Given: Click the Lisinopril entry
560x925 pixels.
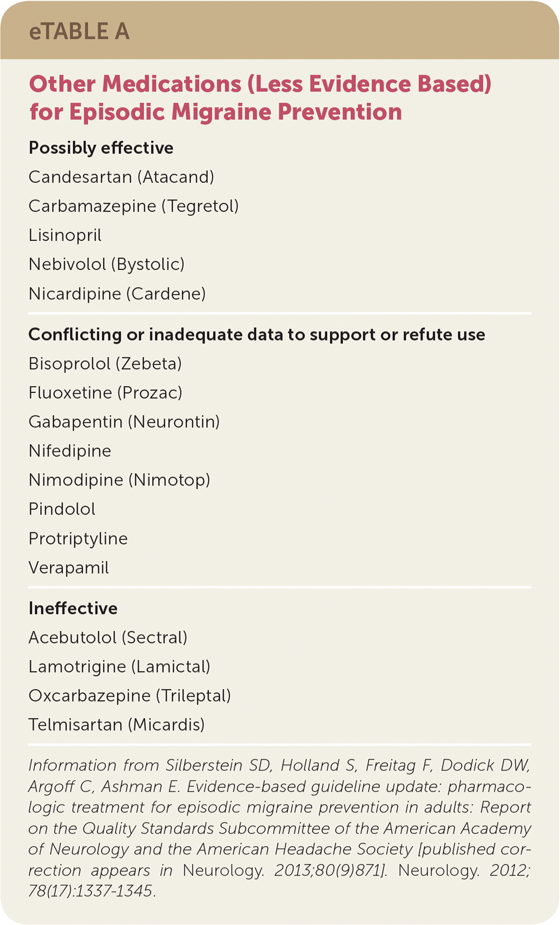Looking at the screenshot, I should 65,235.
